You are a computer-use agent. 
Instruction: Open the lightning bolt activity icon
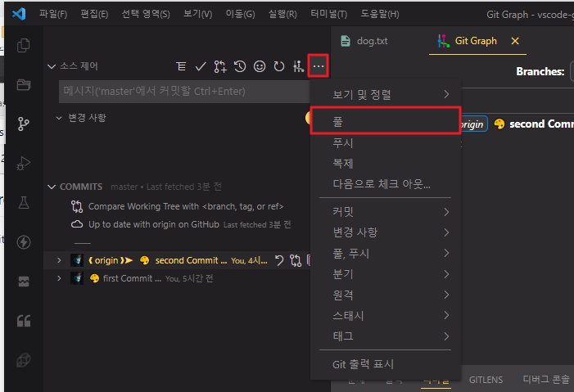(24, 242)
